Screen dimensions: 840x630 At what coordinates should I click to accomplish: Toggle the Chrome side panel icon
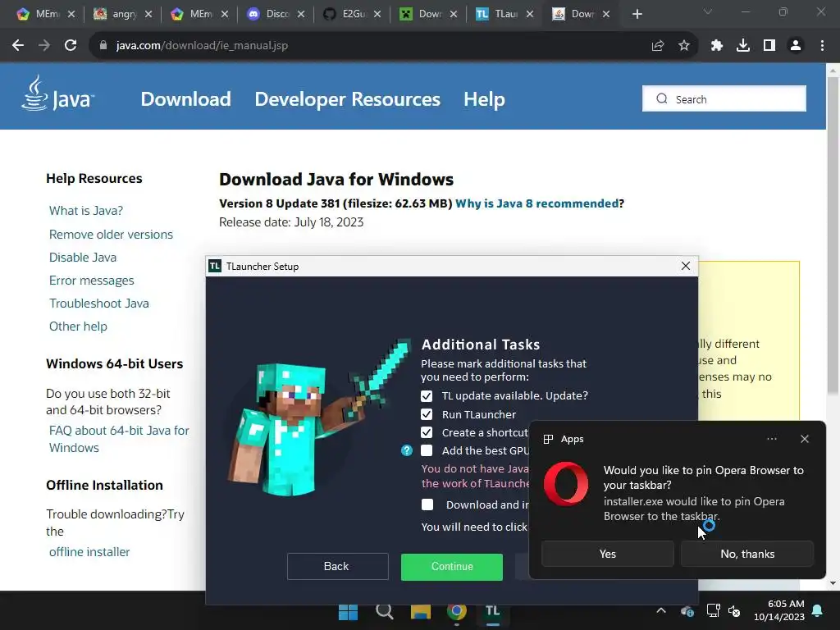769,46
